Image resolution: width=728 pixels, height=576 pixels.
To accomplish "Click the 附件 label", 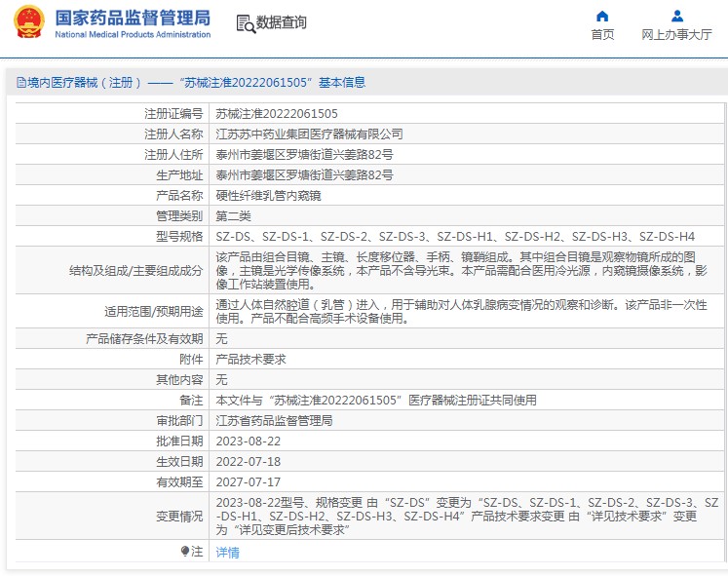I will coord(191,360).
